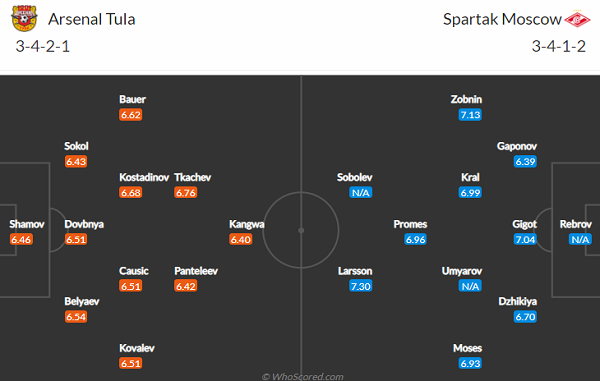Click the WhoScored.com watermark
Viewport: 600px width, 381px height.
point(302,377)
